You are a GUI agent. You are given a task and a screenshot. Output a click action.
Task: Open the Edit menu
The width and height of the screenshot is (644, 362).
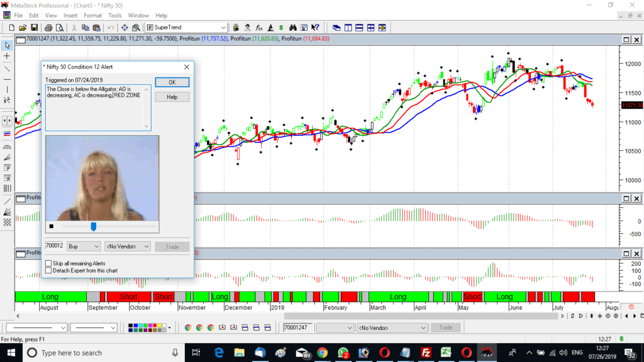[x=34, y=16]
